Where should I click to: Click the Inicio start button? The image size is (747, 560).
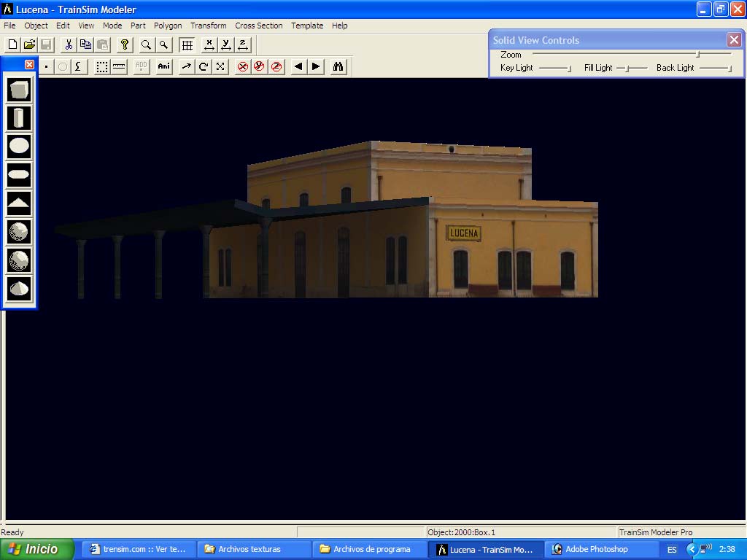[x=36, y=549]
